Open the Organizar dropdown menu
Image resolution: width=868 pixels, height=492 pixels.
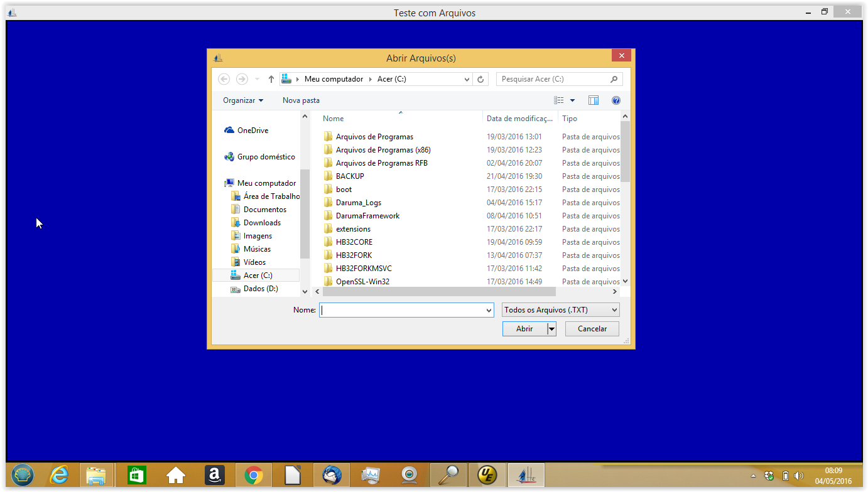(243, 100)
